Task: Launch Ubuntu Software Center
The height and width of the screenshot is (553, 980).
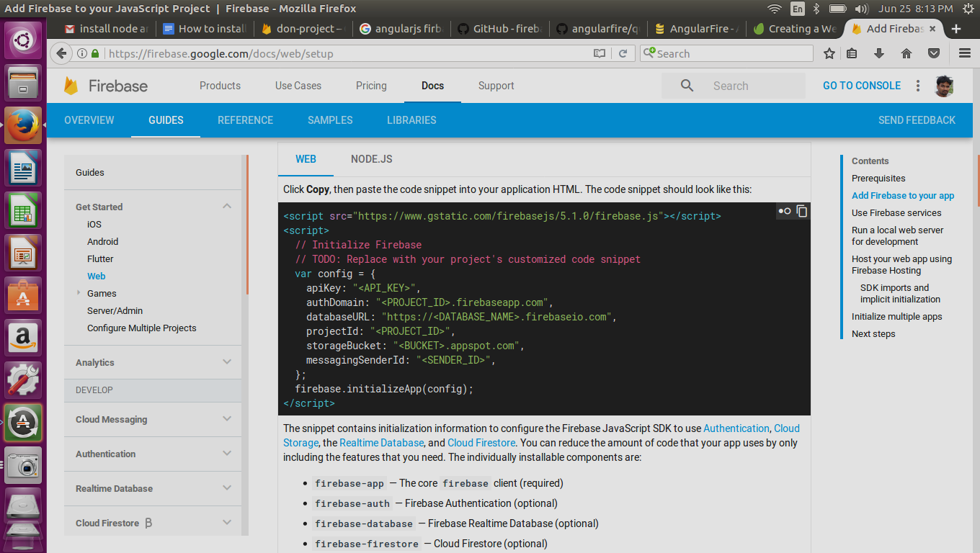Action: tap(24, 296)
